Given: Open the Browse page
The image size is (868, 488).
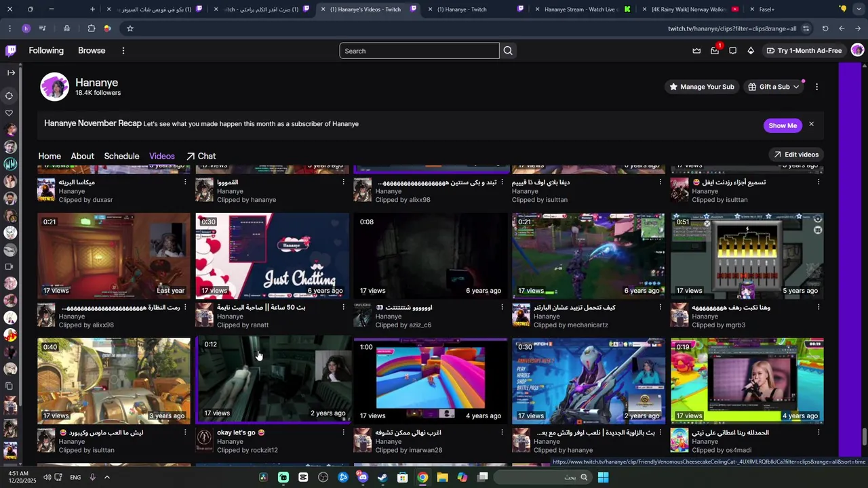Looking at the screenshot, I should click(x=92, y=51).
